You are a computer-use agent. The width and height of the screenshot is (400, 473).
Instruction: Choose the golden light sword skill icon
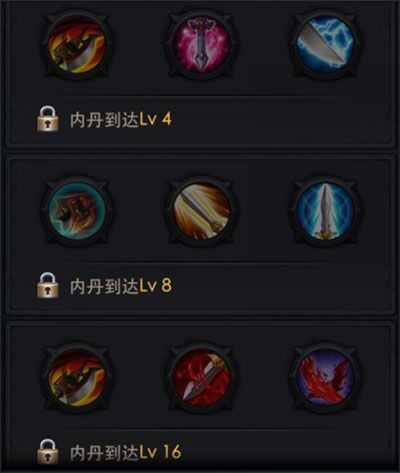click(201, 211)
